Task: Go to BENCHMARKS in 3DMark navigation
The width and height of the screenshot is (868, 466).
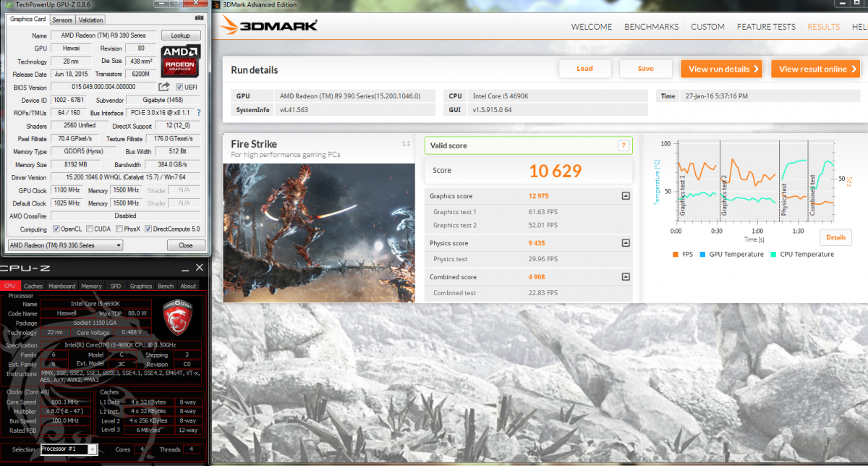Action: [x=651, y=27]
